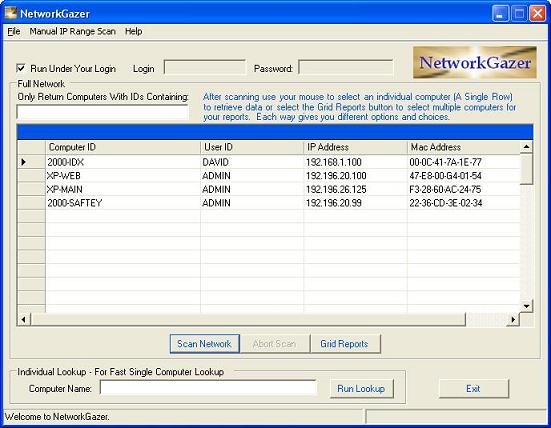
Task: Click Mac address 22-36-CD-3E-02-34
Action: 464,203
